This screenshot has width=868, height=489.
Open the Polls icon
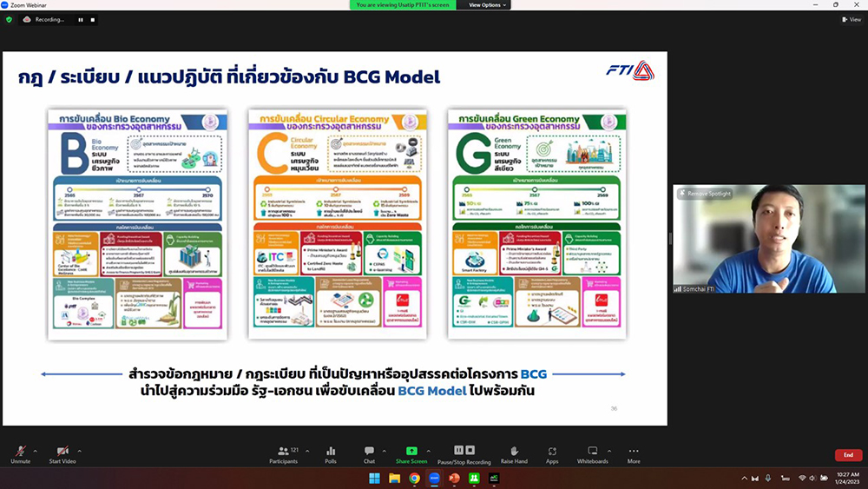coord(331,453)
